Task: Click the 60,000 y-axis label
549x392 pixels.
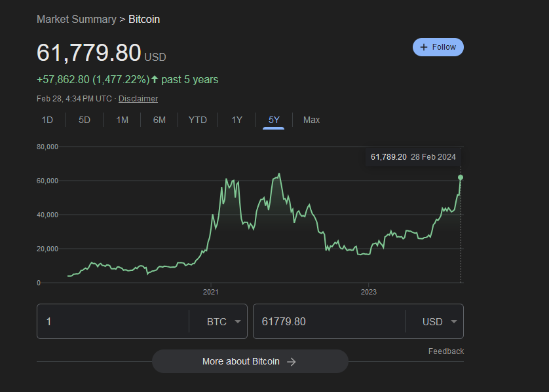Action: pos(47,181)
